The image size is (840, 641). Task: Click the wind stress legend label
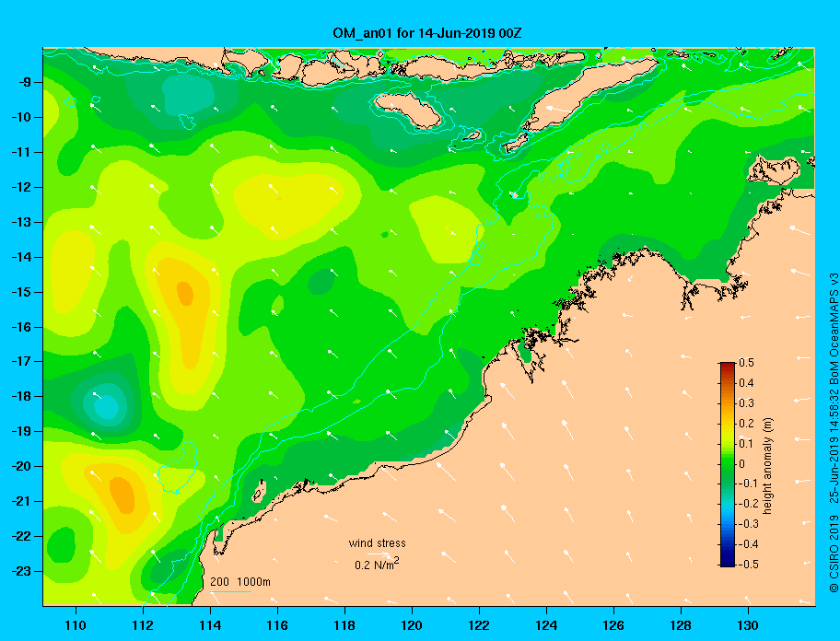377,543
